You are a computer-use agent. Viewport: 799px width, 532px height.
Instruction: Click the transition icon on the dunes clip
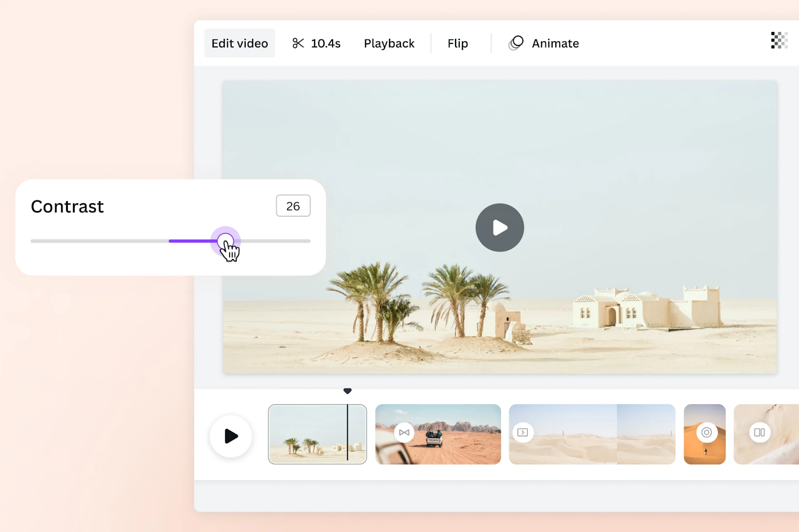(523, 432)
